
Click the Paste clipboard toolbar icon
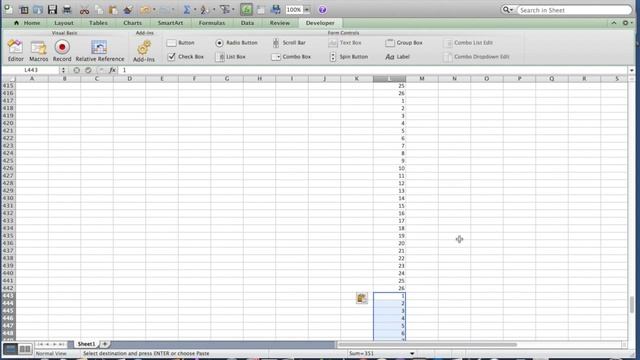point(113,10)
